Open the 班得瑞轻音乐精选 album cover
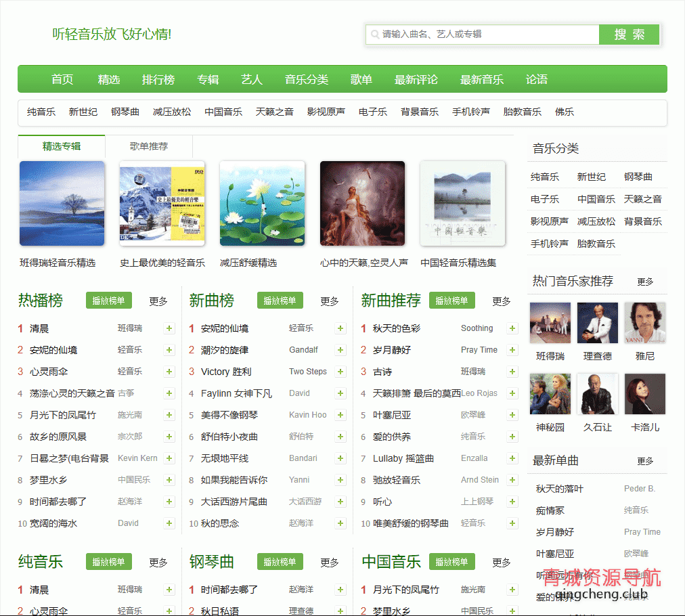Viewport: 685px width, 616px height. click(x=62, y=203)
